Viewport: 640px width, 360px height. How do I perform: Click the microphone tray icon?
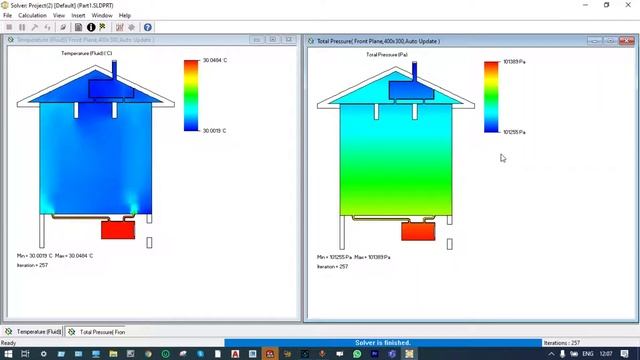(562, 354)
